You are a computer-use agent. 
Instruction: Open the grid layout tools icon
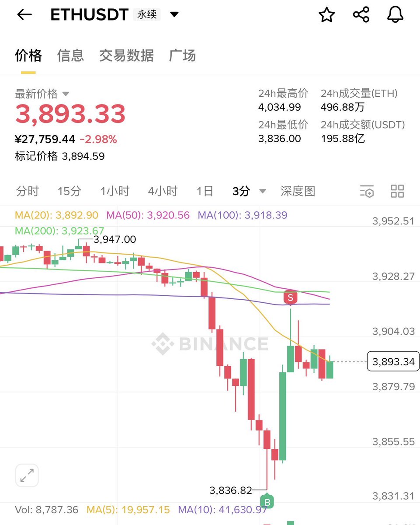pyautogui.click(x=397, y=191)
